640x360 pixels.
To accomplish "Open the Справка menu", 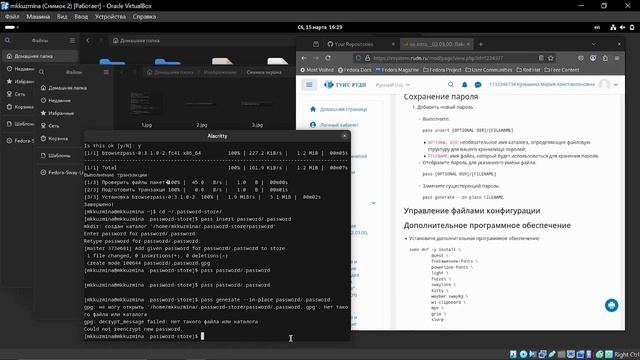I will pos(144,17).
